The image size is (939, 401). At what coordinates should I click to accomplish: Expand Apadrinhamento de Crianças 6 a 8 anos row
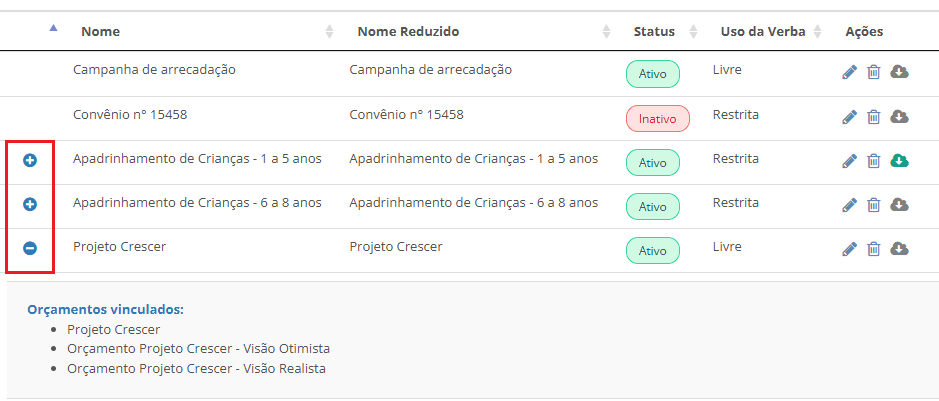point(30,204)
